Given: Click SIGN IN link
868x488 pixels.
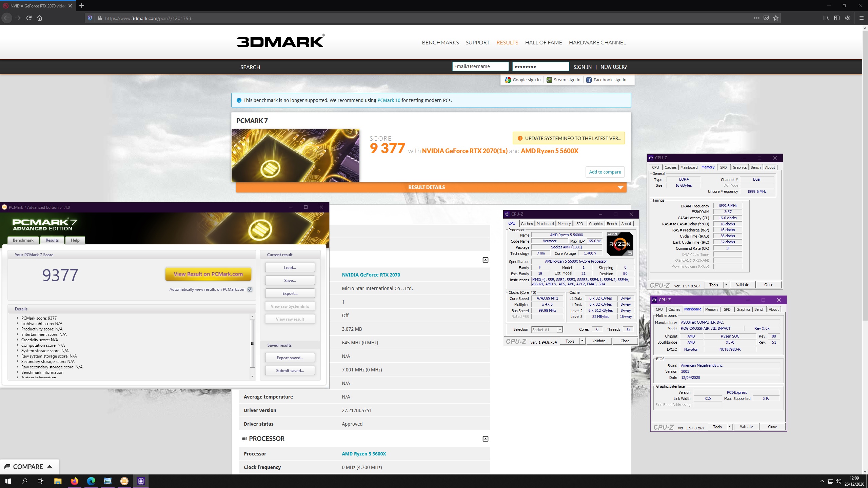Looking at the screenshot, I should pyautogui.click(x=582, y=67).
